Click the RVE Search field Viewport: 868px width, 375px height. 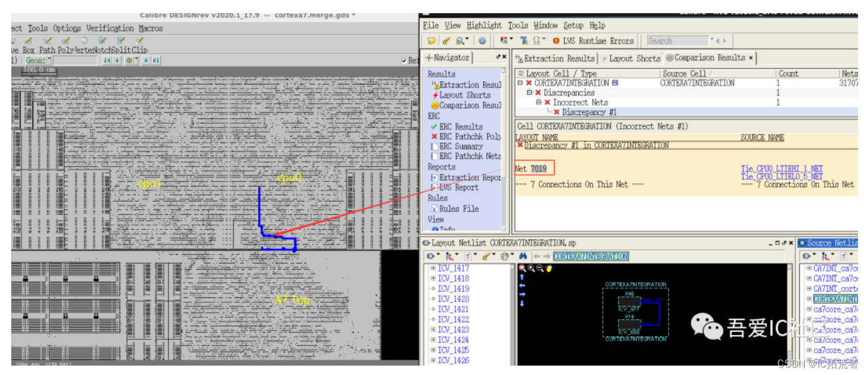tap(677, 41)
